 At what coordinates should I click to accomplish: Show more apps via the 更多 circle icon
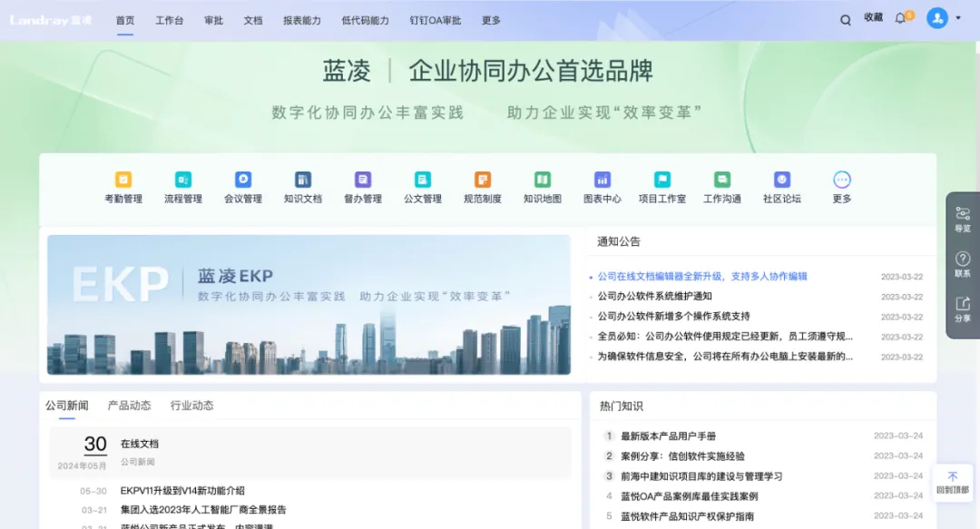click(x=842, y=180)
